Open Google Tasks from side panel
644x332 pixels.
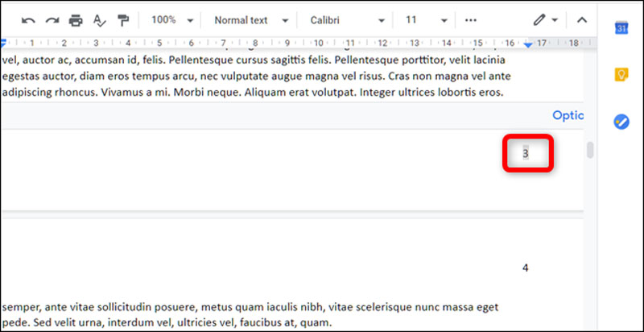coord(621,122)
